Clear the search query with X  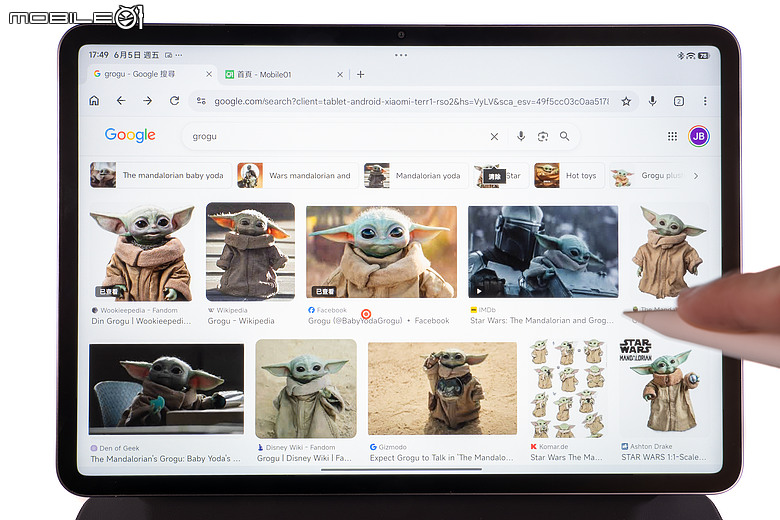[494, 136]
